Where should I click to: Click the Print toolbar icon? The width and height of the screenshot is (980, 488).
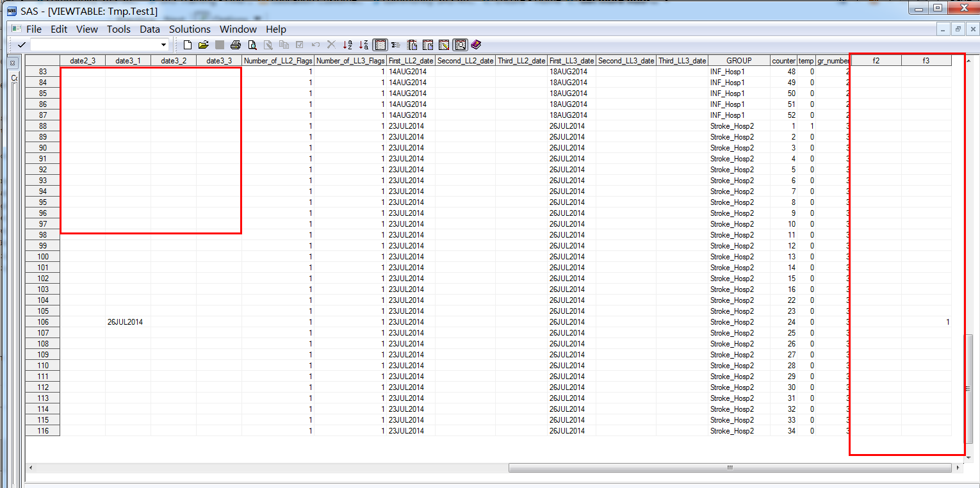pyautogui.click(x=236, y=45)
